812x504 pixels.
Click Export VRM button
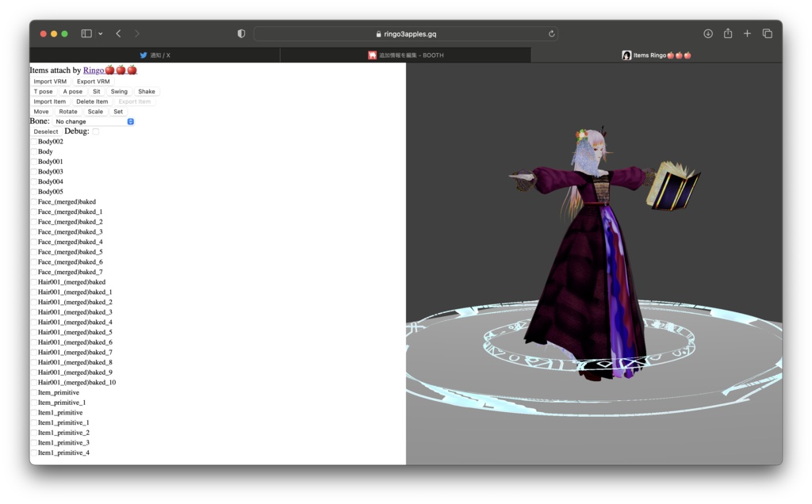tap(94, 82)
